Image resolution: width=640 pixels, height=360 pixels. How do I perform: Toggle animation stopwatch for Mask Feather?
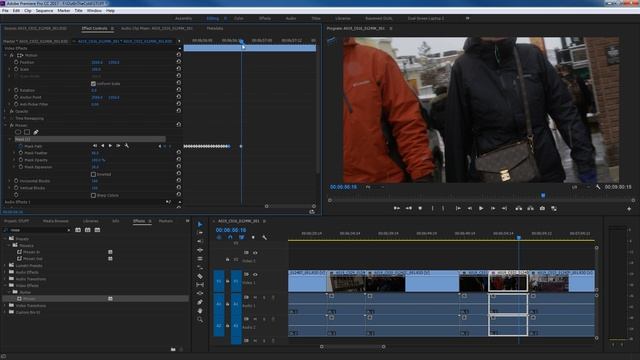point(20,153)
